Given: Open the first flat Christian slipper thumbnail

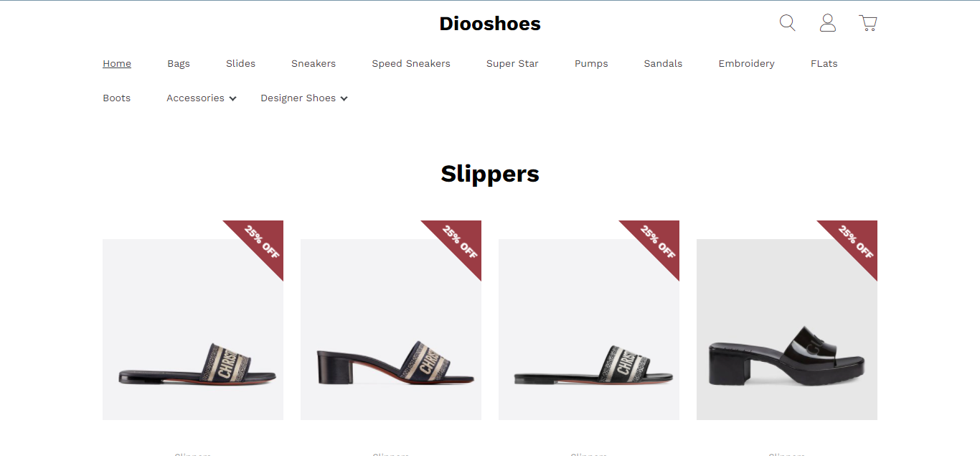Looking at the screenshot, I should point(193,330).
